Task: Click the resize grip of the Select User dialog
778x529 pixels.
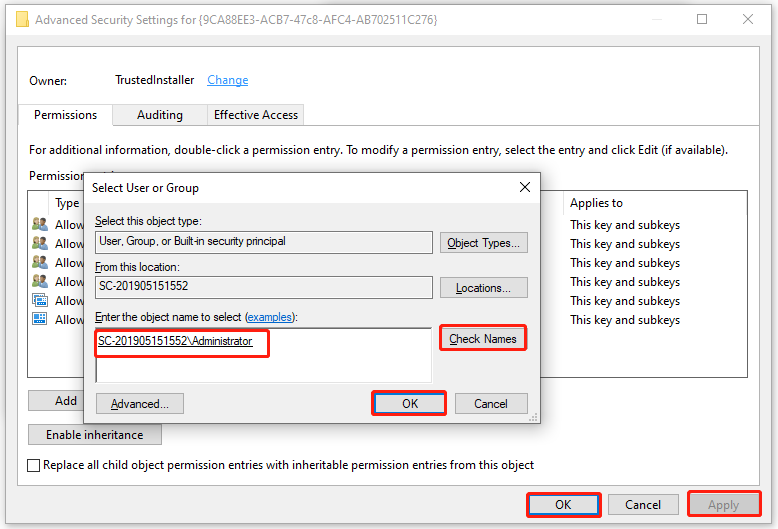Action: pos(533,417)
